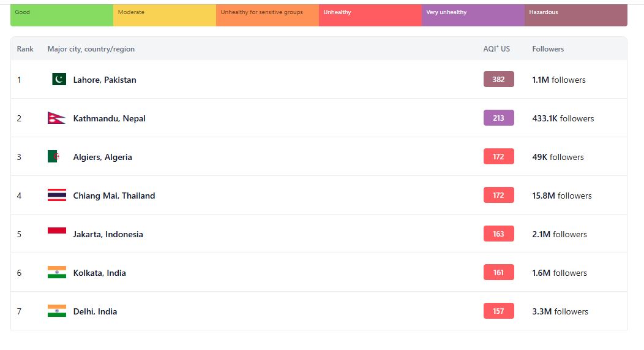Click the India flag beside Kolkata

tap(56, 273)
